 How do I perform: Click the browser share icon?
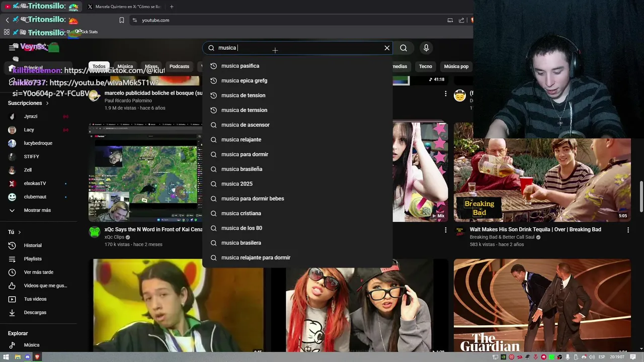(x=461, y=20)
